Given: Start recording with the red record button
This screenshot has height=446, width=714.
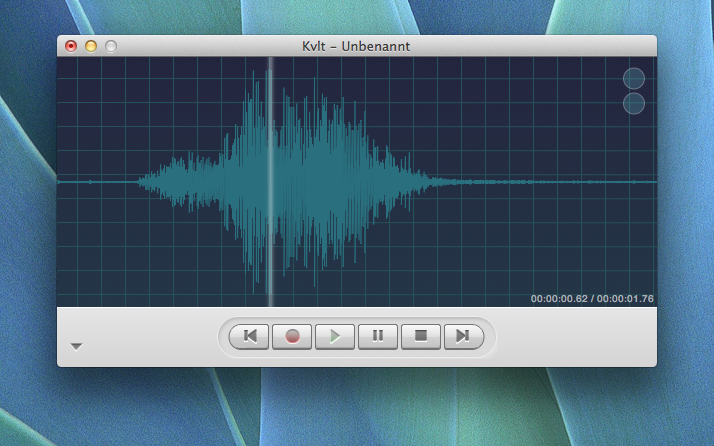Looking at the screenshot, I should pyautogui.click(x=292, y=337).
